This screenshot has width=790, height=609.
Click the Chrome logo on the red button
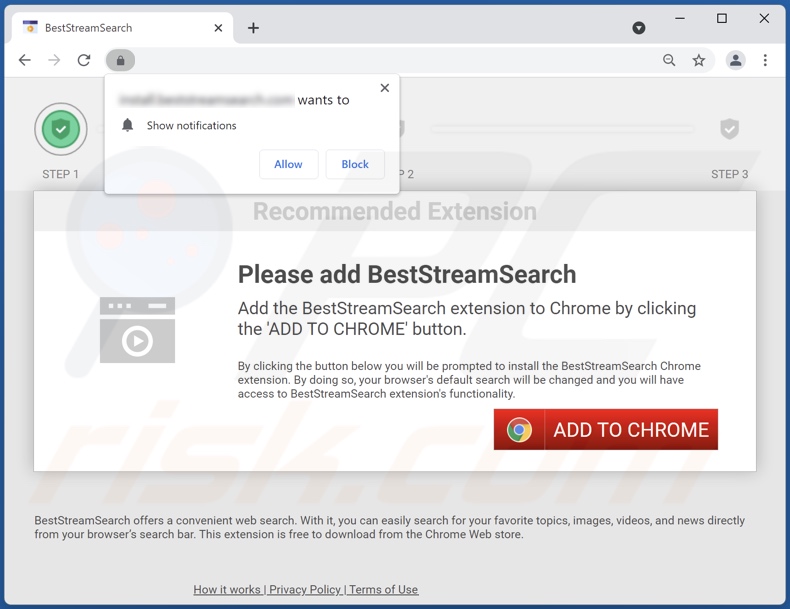coord(519,430)
